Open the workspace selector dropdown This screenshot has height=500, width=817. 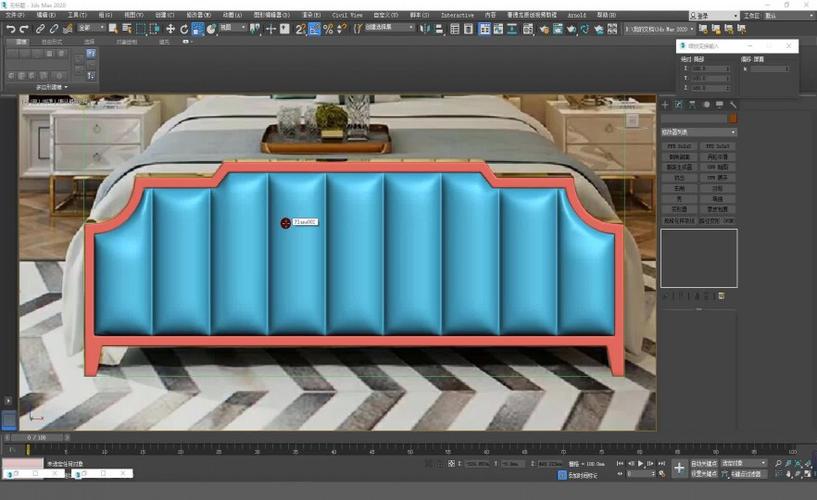click(789, 16)
